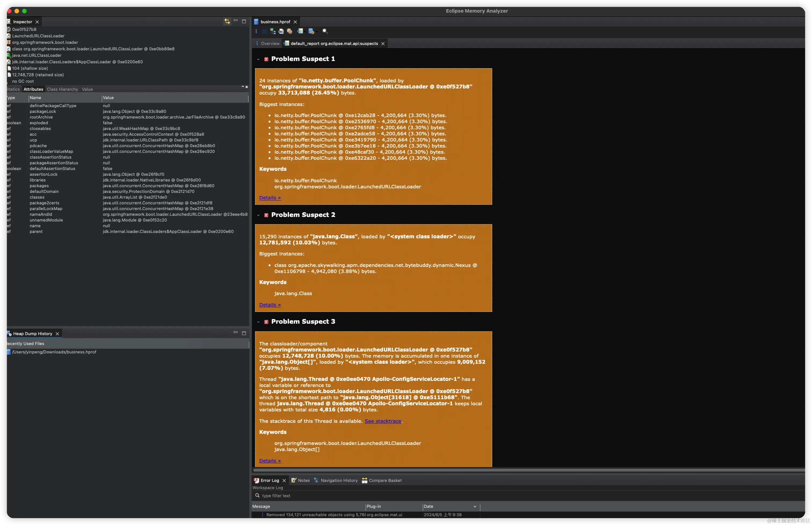Open the Histogram view icon
The height and width of the screenshot is (525, 812).
point(264,31)
